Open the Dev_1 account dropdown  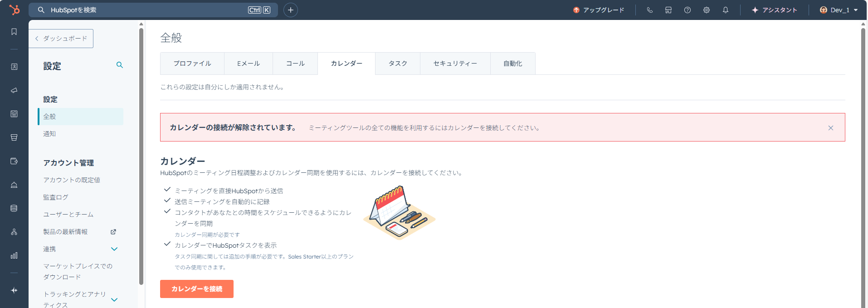(839, 10)
